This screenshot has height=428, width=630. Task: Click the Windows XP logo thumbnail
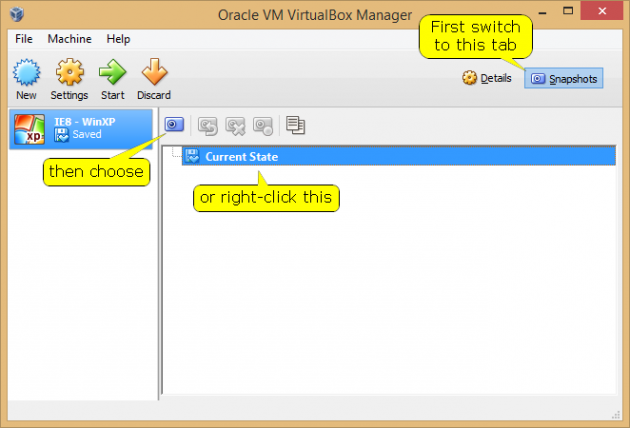pyautogui.click(x=29, y=129)
